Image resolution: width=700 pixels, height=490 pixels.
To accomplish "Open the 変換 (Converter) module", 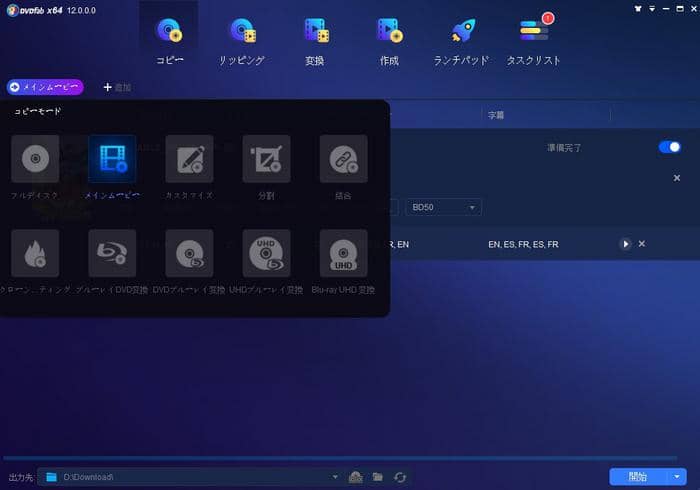I will click(x=315, y=40).
